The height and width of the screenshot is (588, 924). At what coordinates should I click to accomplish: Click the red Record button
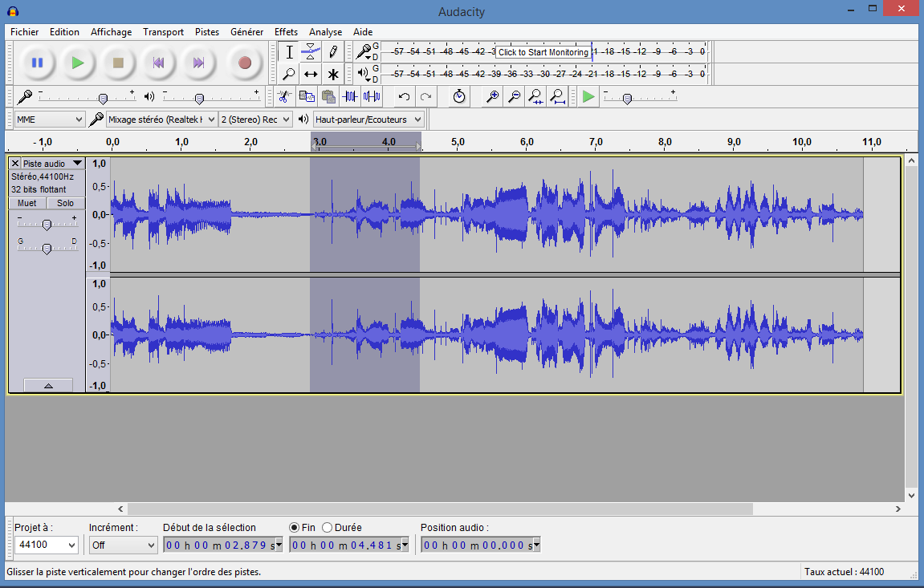244,63
